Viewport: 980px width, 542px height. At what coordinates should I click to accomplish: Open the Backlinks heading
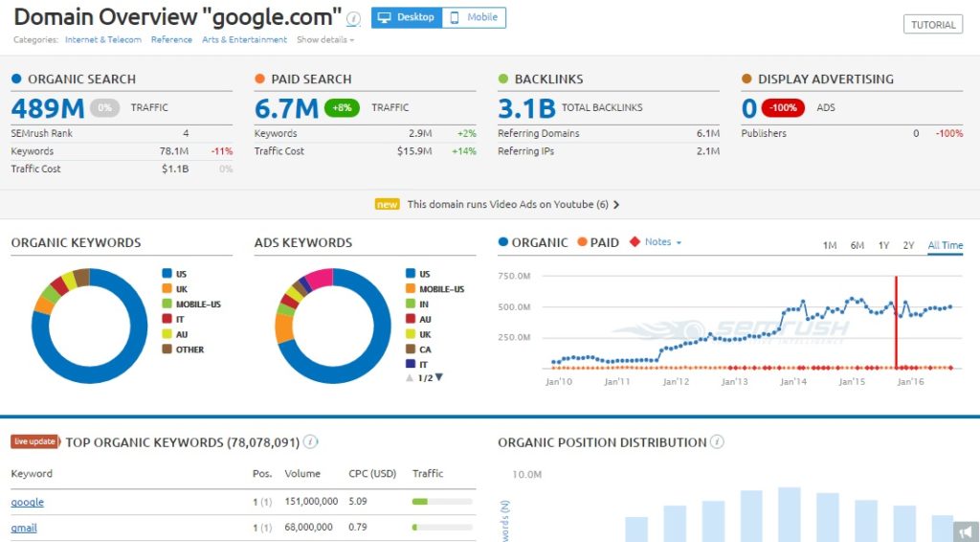[x=548, y=79]
